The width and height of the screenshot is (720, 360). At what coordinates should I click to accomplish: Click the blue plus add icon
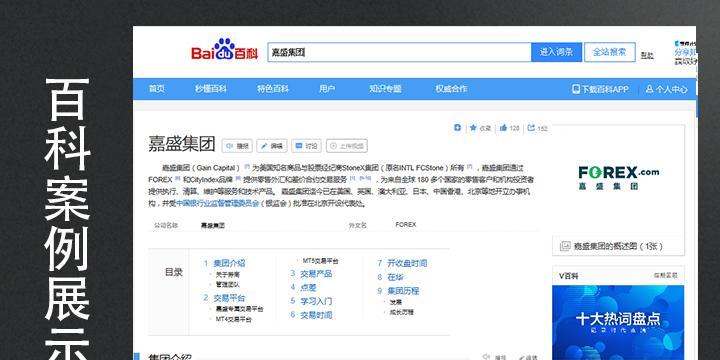(x=457, y=128)
